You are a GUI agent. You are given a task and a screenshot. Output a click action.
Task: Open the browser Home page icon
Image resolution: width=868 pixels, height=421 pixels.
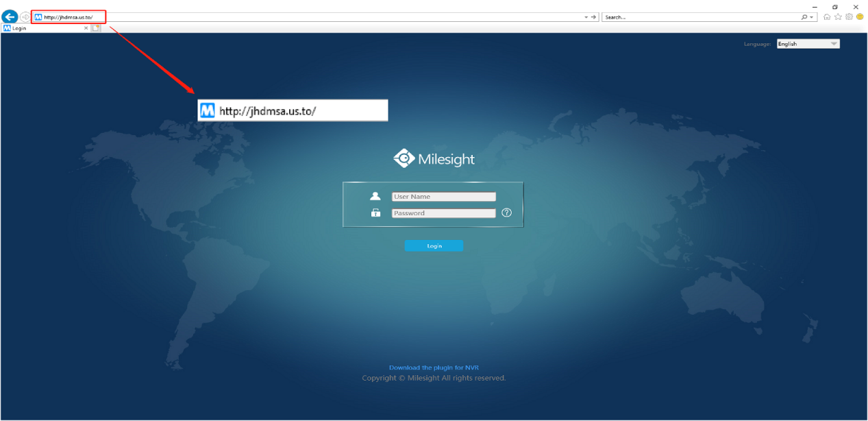click(x=827, y=16)
